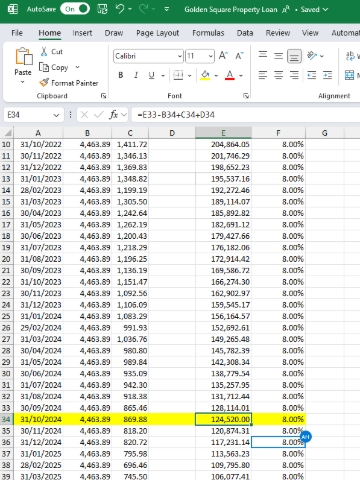The image size is (360, 480).
Task: Open the Calibri font name dropdown
Action: (180, 56)
